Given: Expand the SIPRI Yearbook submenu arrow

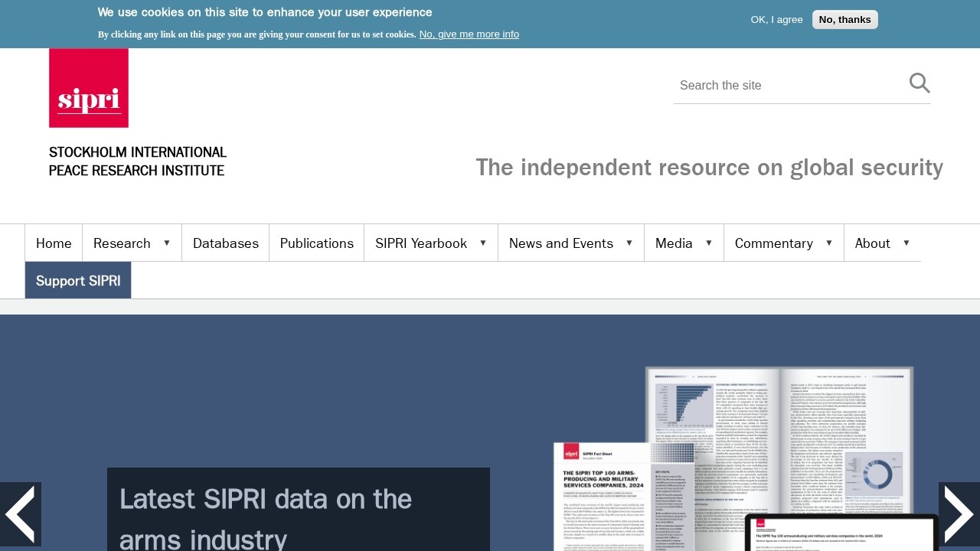Looking at the screenshot, I should (x=483, y=243).
